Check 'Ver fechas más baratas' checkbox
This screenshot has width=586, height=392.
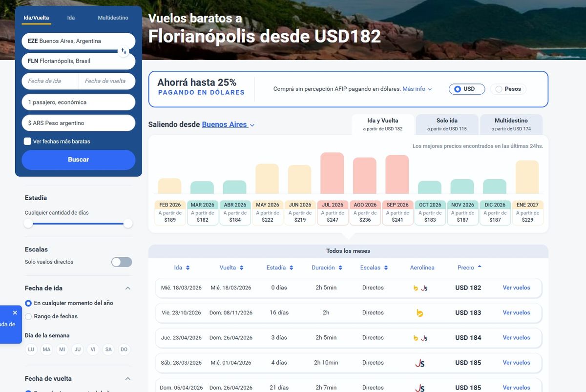(x=28, y=142)
